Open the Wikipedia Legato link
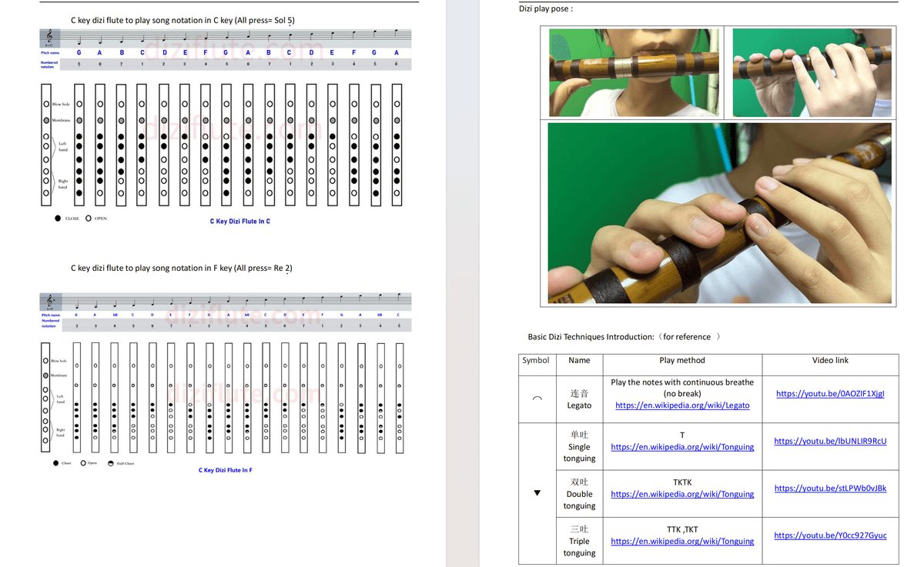 click(x=682, y=405)
